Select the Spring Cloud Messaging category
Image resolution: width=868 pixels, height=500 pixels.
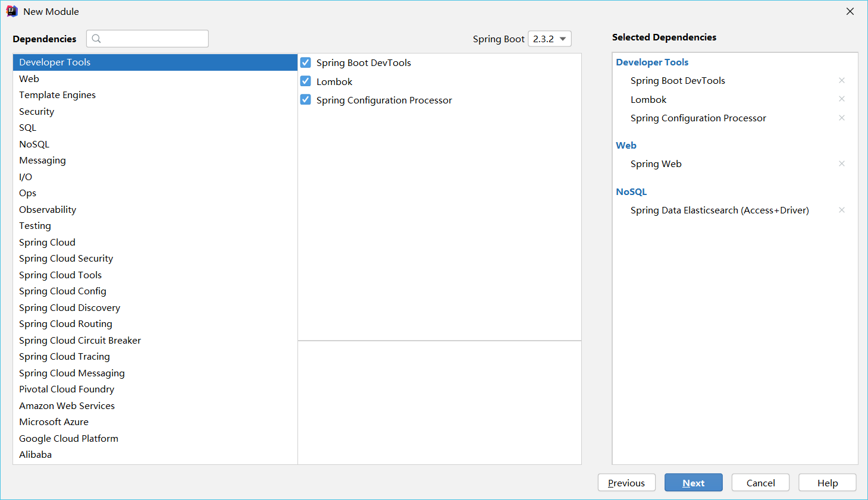(155, 373)
